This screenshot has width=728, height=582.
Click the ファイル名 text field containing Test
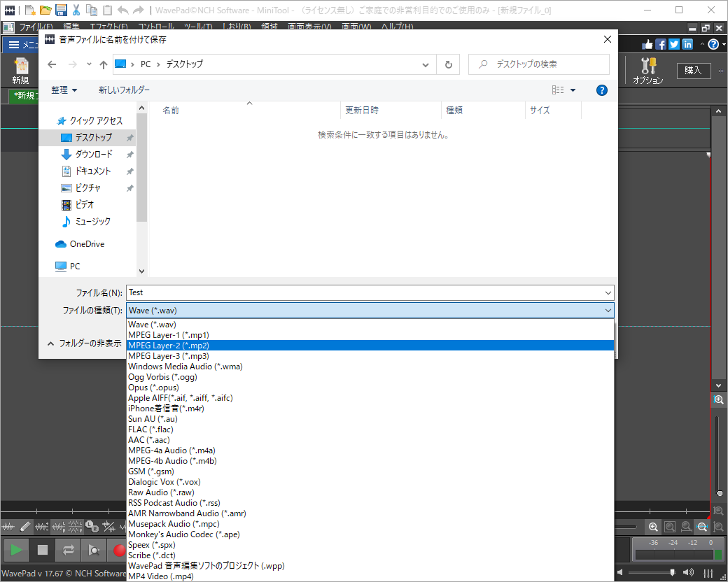[365, 292]
